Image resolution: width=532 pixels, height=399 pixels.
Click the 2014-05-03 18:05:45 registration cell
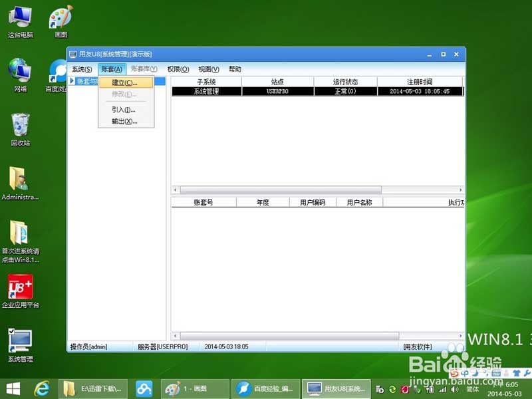click(420, 91)
